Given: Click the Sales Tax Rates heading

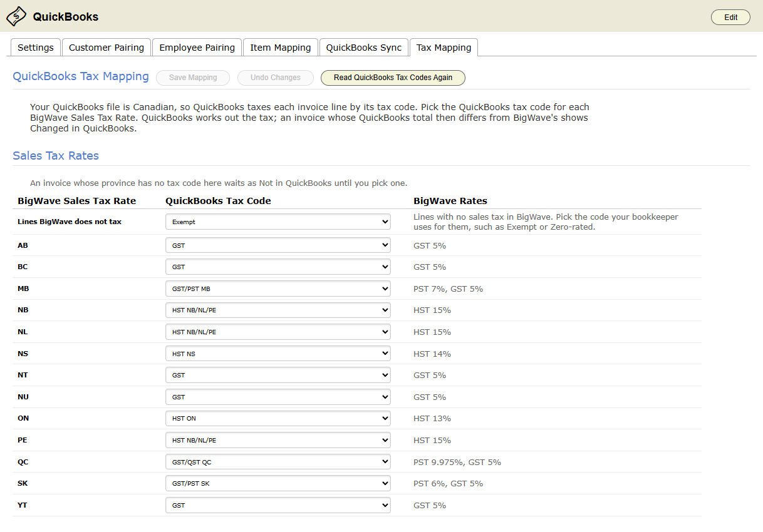Looking at the screenshot, I should point(56,156).
